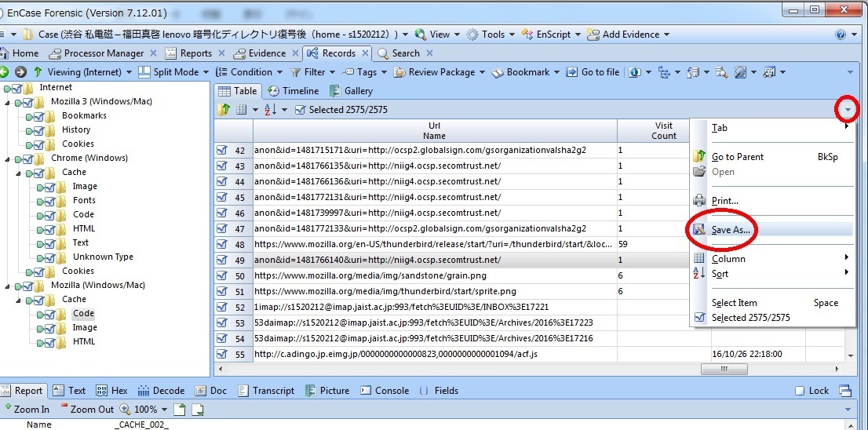
Task: Click the A-Z sort icon
Action: 271,110
